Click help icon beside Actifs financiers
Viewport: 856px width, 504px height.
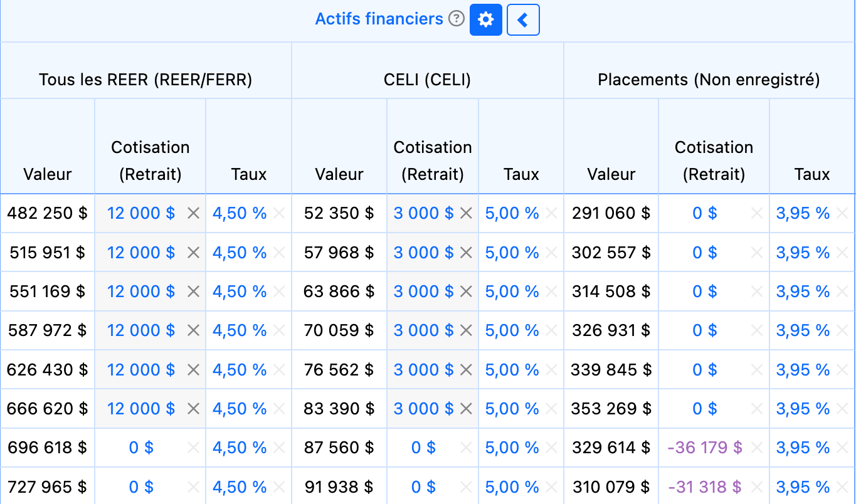(x=457, y=19)
